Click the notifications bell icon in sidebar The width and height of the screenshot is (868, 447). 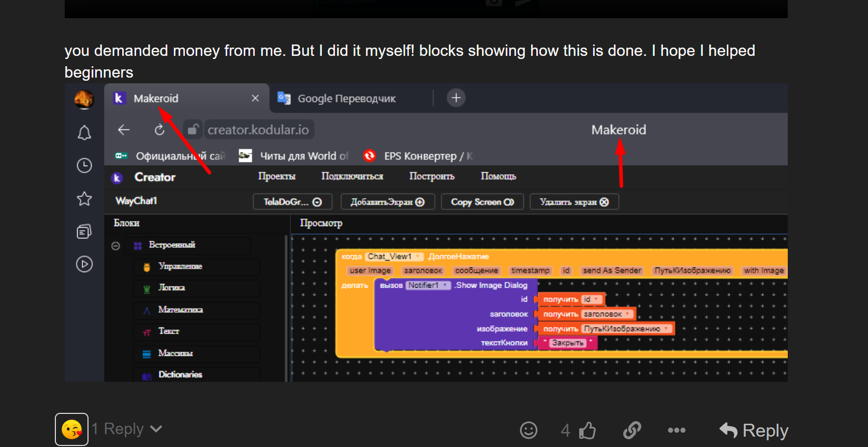84,133
